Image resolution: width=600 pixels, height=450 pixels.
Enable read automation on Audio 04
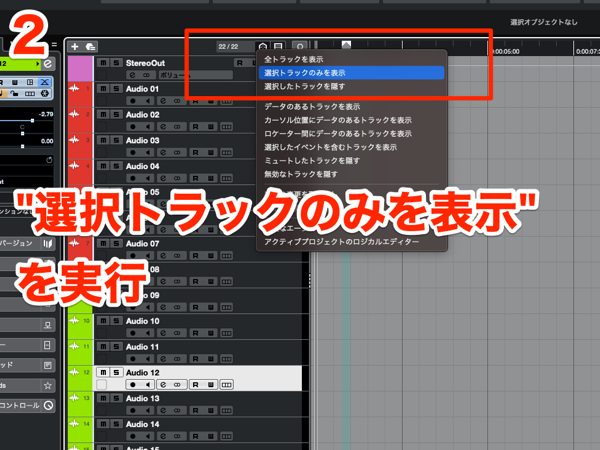[x=196, y=178]
